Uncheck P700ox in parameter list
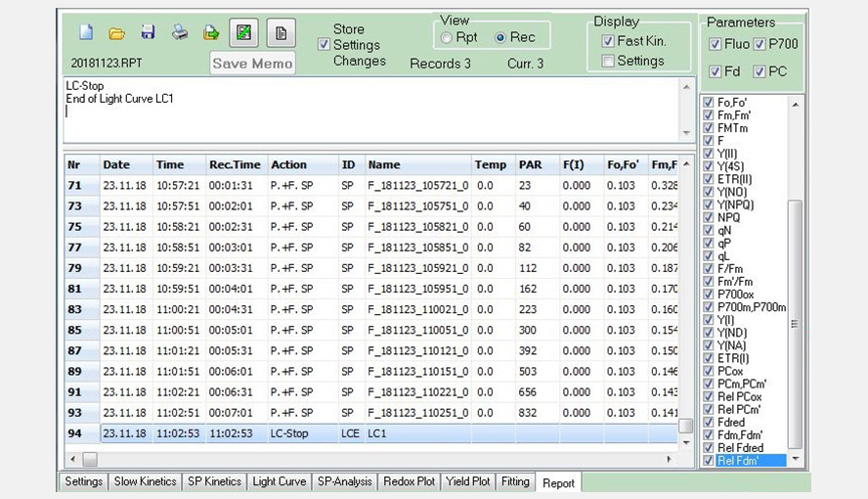 click(x=708, y=295)
